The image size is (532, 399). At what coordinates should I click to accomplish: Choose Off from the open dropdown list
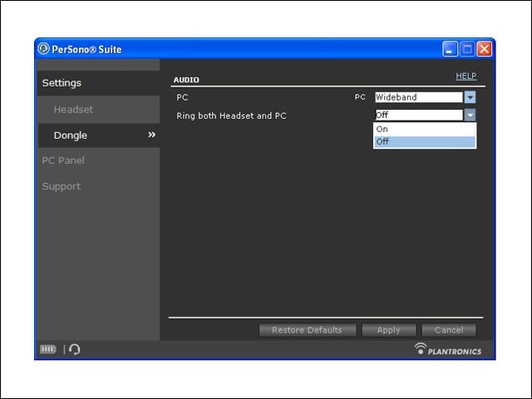click(425, 142)
